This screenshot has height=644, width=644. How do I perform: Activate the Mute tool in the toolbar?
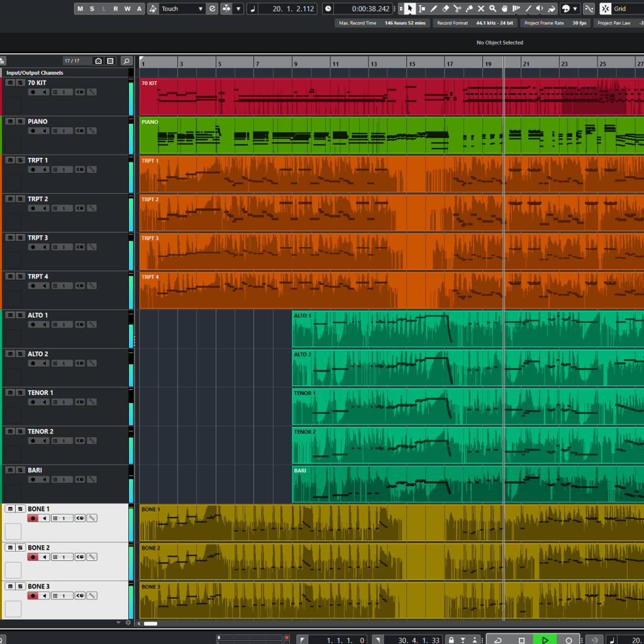pyautogui.click(x=481, y=8)
